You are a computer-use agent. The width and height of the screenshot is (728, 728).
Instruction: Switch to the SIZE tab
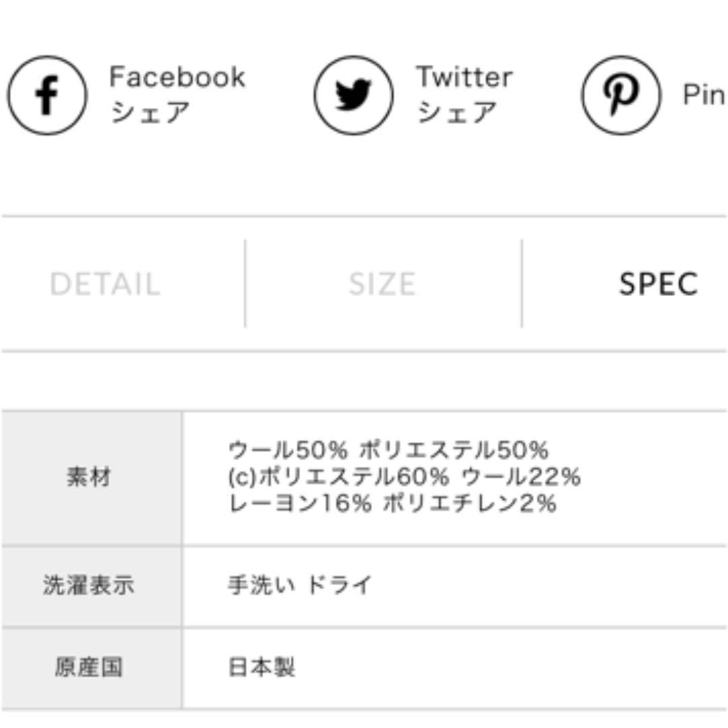382,284
